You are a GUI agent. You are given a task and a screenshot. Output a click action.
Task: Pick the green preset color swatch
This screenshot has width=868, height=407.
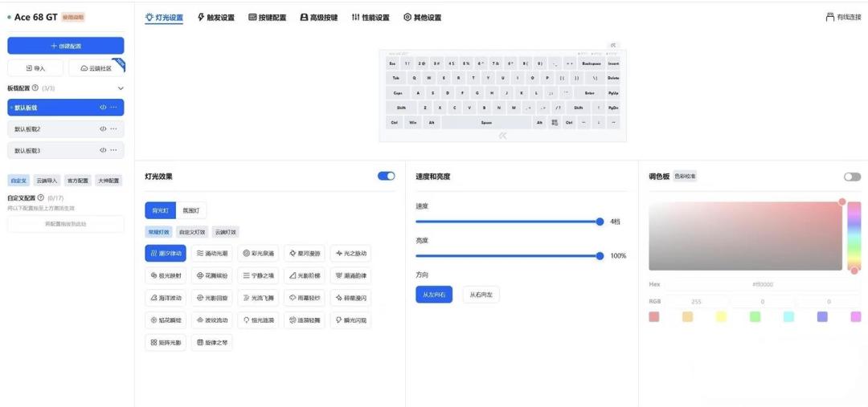[755, 317]
